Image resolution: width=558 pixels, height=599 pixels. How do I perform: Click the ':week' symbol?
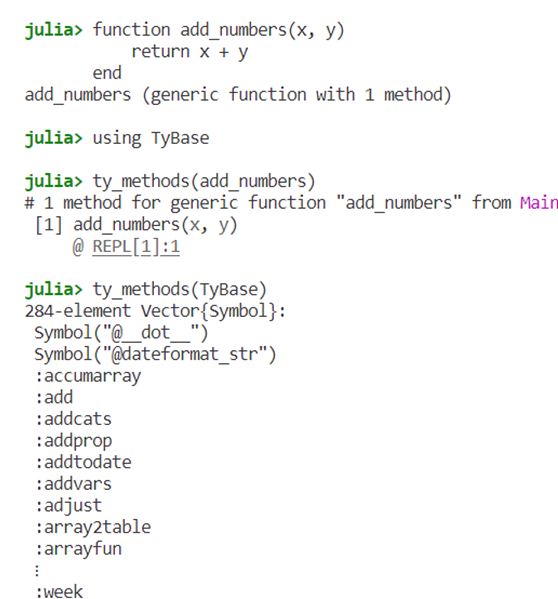59,592
